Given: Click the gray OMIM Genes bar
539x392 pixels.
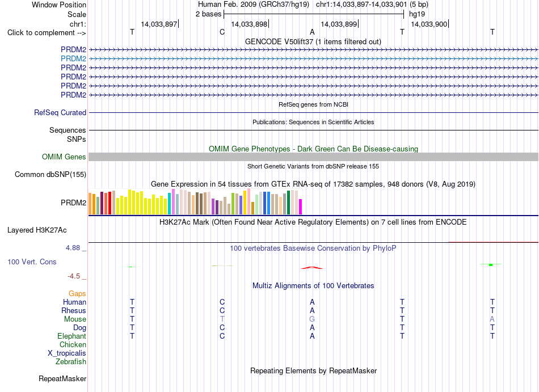Looking at the screenshot, I should coord(313,157).
